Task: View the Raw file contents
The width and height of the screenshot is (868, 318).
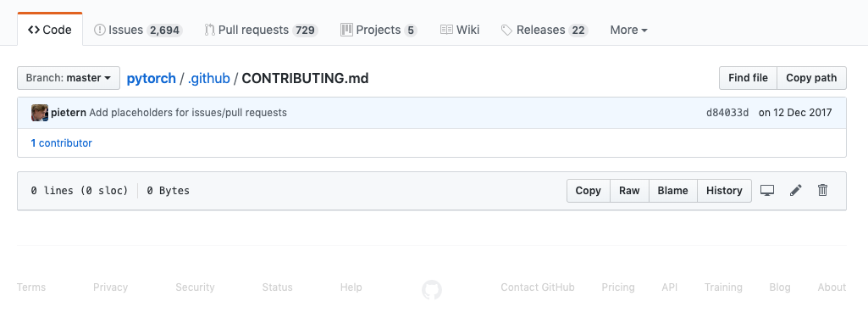Action: tap(629, 191)
